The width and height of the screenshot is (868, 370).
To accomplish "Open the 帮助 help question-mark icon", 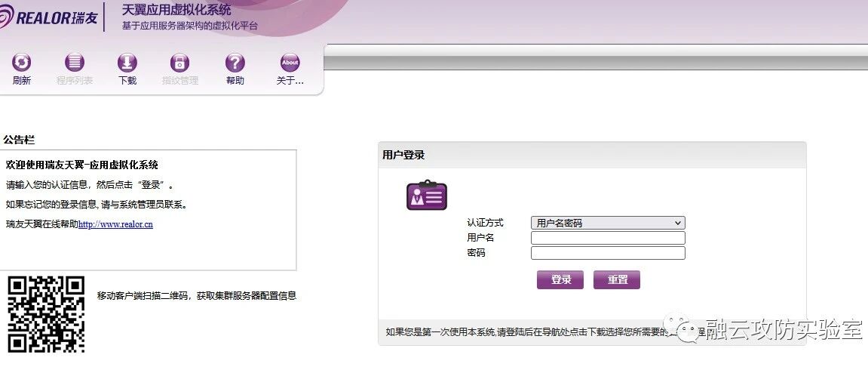I will coord(235,63).
